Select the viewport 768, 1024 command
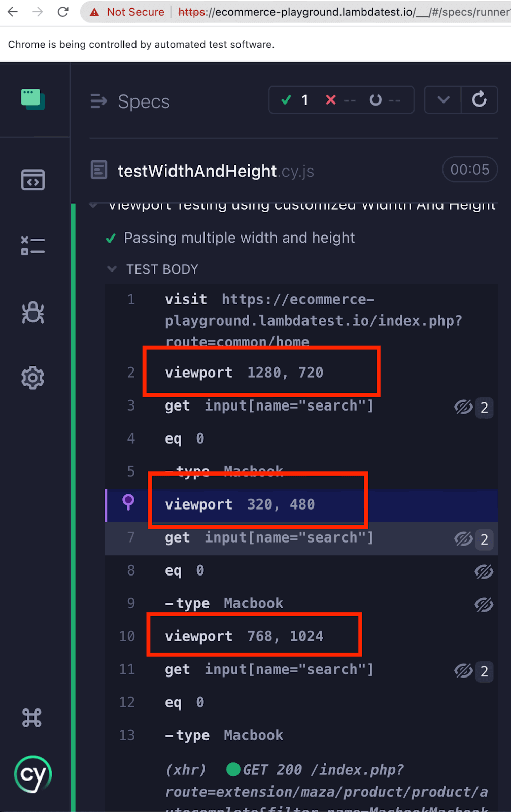Viewport: 511px width, 812px height. pyautogui.click(x=244, y=636)
